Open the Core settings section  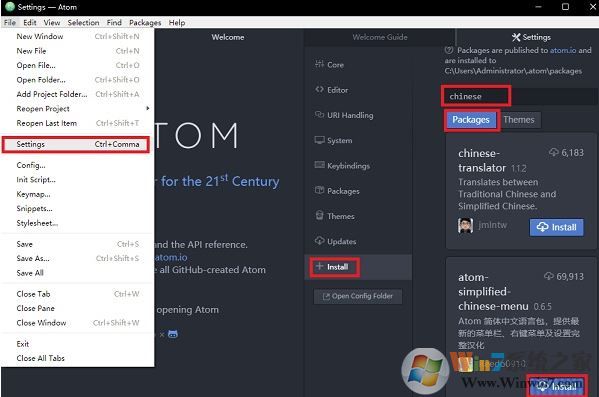tap(358, 65)
